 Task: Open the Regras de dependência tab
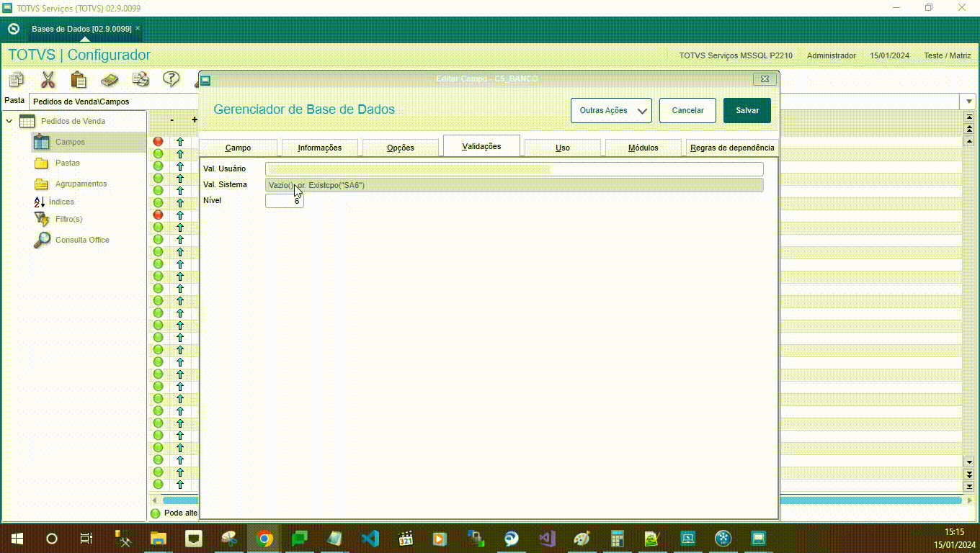point(732,147)
